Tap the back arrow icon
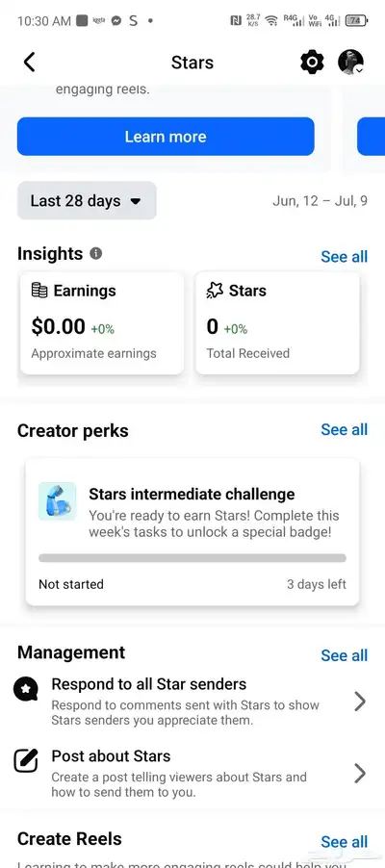The width and height of the screenshot is (385, 868). tap(30, 62)
